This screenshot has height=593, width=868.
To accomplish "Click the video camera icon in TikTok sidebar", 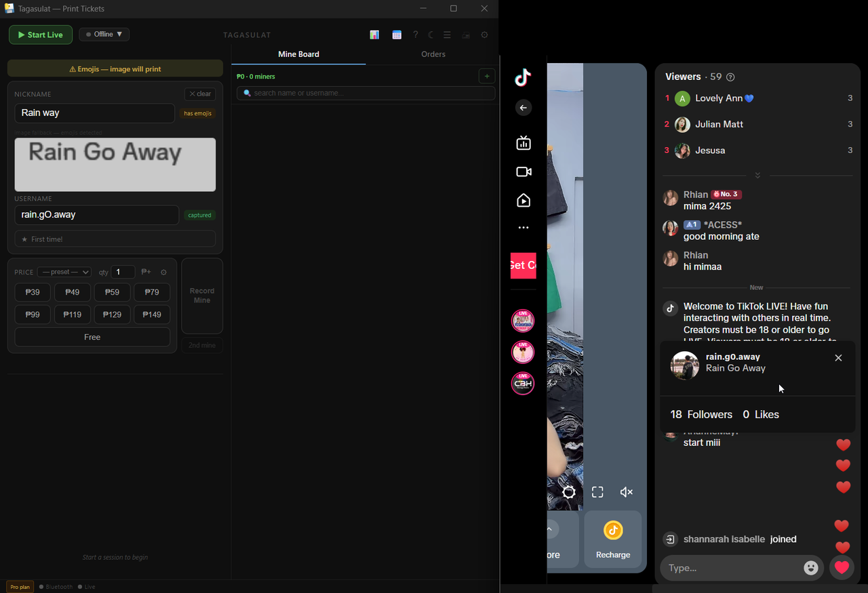I will click(x=524, y=172).
